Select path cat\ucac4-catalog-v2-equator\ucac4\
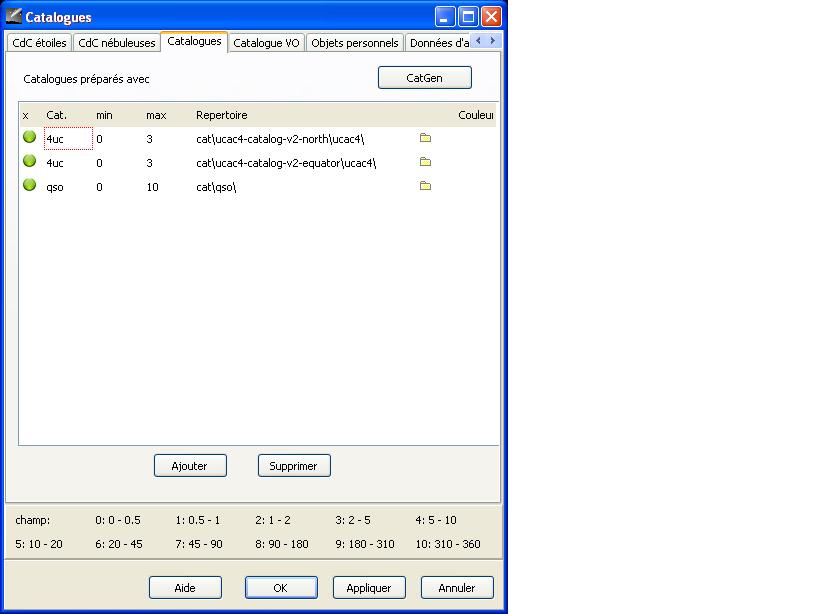 tap(286, 163)
